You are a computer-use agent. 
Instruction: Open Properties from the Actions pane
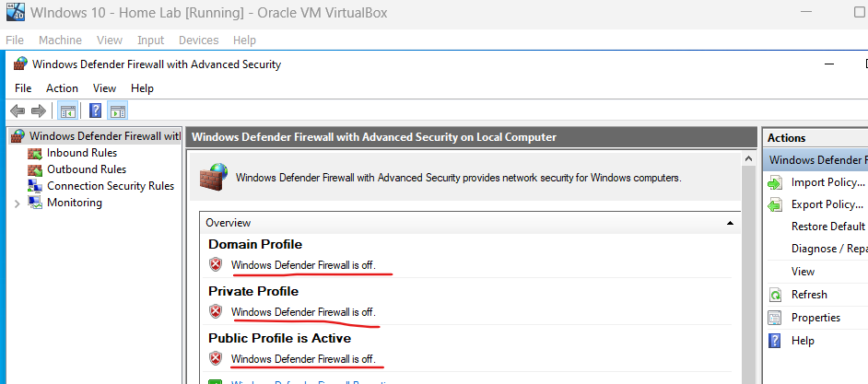pos(816,318)
